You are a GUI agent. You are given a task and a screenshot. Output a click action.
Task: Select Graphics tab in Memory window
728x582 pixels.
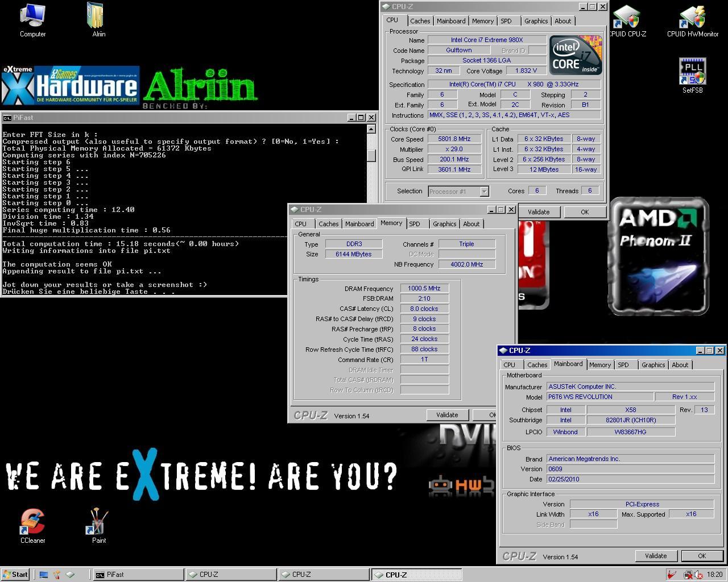click(x=444, y=224)
